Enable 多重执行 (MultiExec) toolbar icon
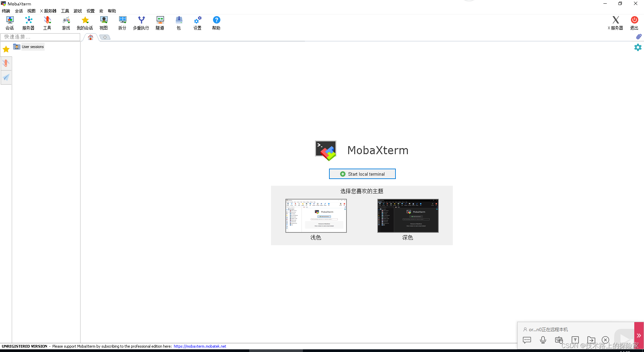Image resolution: width=644 pixels, height=352 pixels. pyautogui.click(x=141, y=23)
